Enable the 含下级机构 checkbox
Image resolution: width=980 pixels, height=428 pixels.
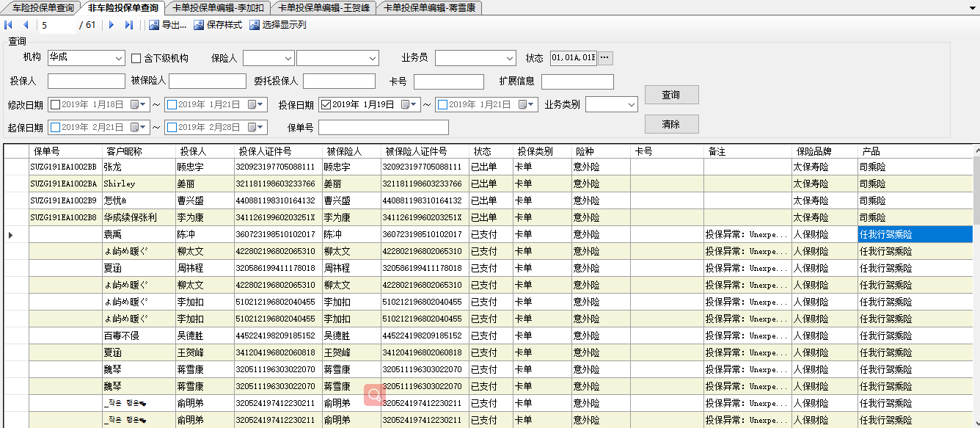(x=136, y=58)
